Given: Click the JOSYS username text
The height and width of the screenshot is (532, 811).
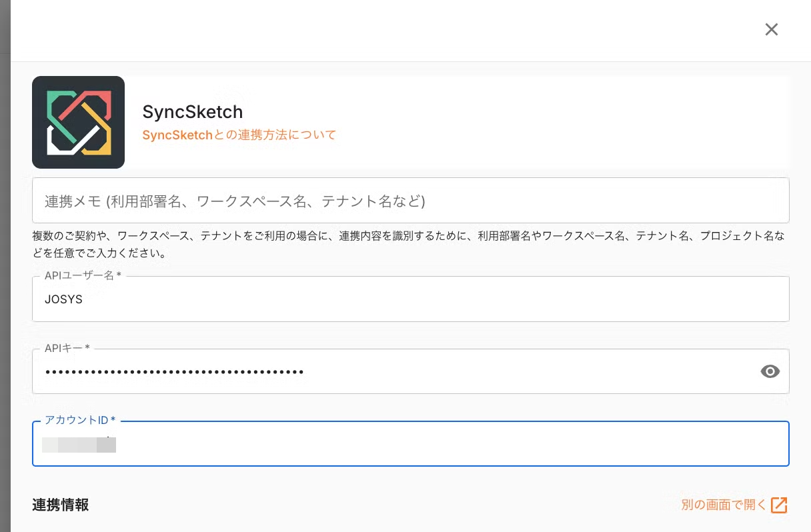Looking at the screenshot, I should tap(63, 299).
